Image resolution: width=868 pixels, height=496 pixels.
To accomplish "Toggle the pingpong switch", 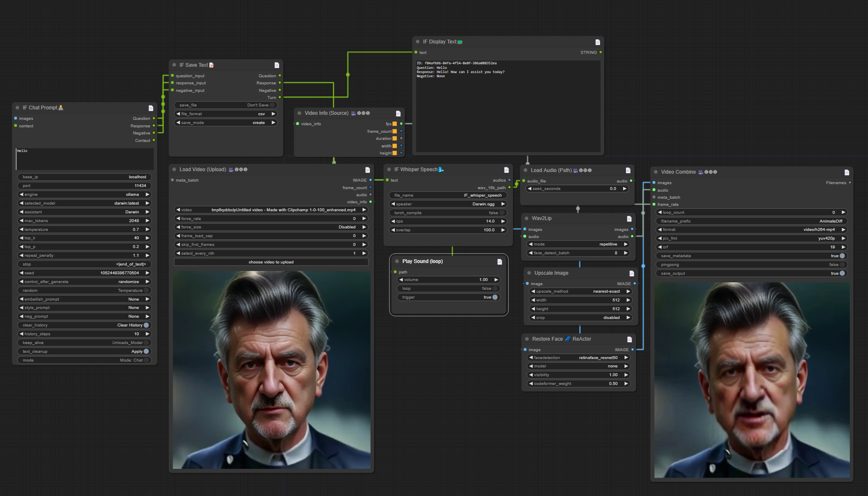I will pyautogui.click(x=842, y=265).
